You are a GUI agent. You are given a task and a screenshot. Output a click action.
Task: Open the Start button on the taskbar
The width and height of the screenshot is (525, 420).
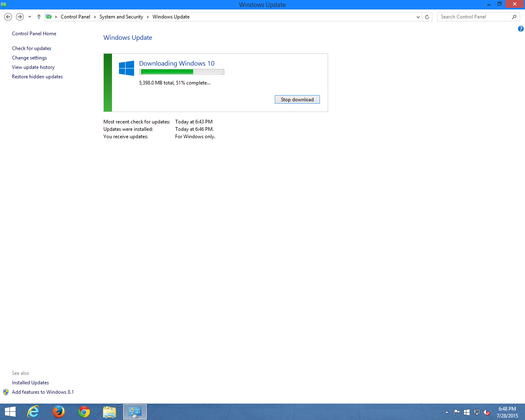coord(10,412)
